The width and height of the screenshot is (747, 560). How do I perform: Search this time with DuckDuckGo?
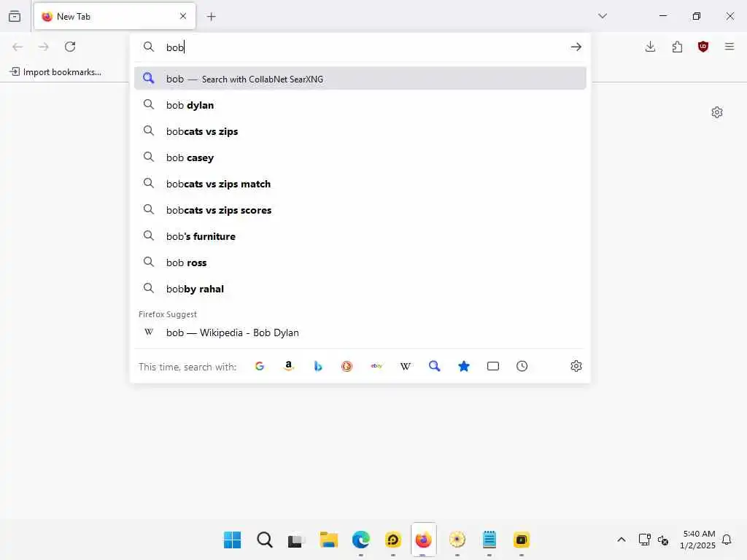(x=347, y=366)
